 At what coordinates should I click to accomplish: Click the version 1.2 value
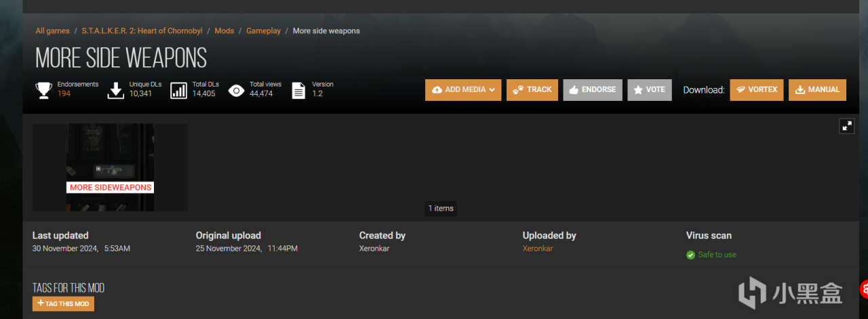(317, 93)
